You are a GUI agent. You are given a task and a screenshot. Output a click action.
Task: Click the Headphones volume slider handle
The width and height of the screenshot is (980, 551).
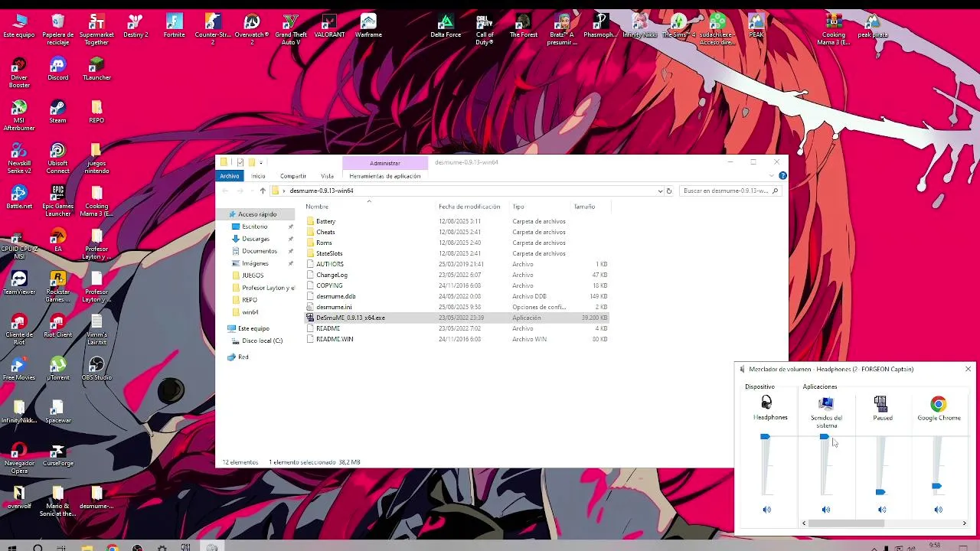[765, 437]
